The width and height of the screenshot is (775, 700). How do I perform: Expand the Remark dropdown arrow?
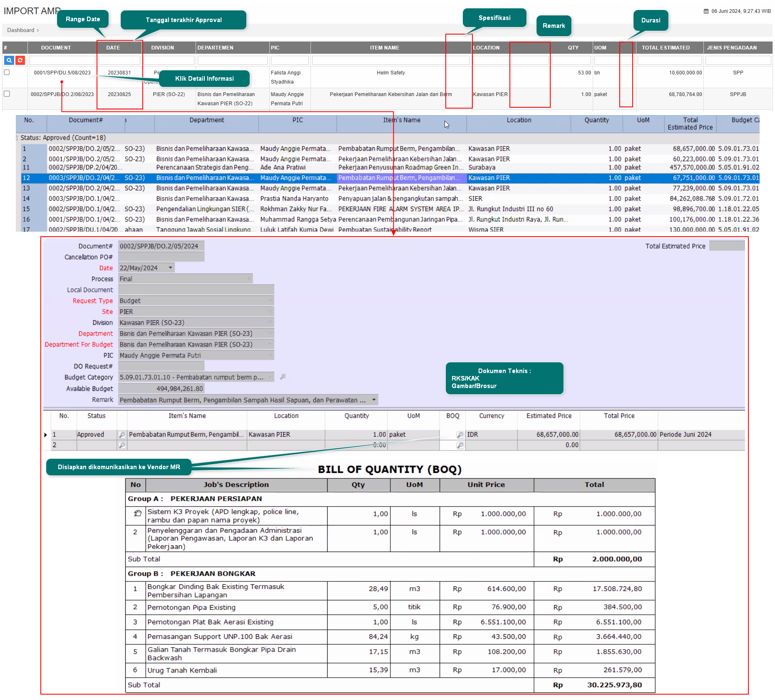374,400
